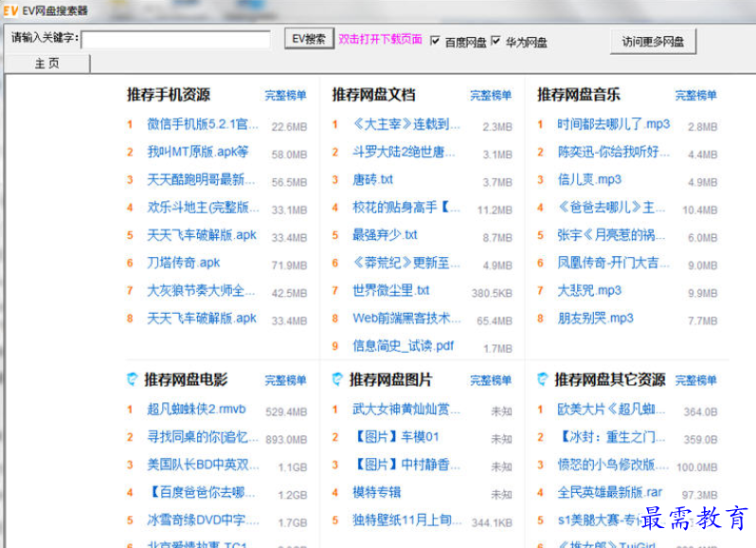
Task: Open 《莽荒纪》更新至 link
Action: 406,263
